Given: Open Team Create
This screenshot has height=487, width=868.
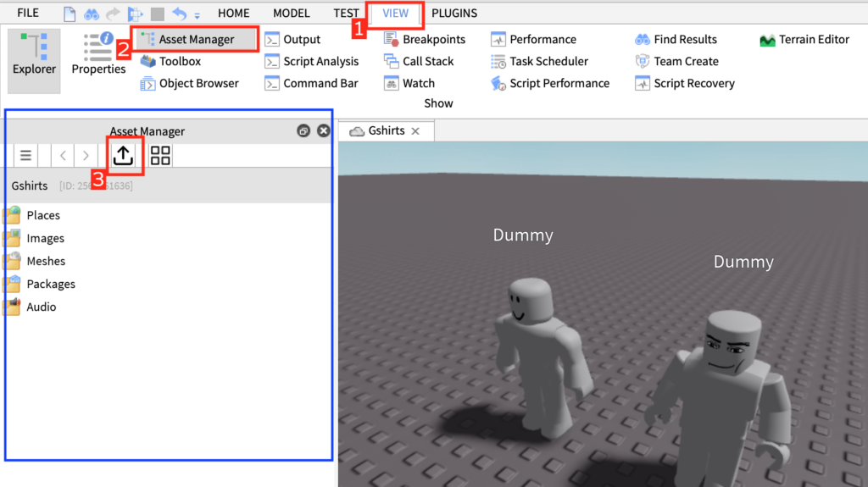Looking at the screenshot, I should point(677,62).
